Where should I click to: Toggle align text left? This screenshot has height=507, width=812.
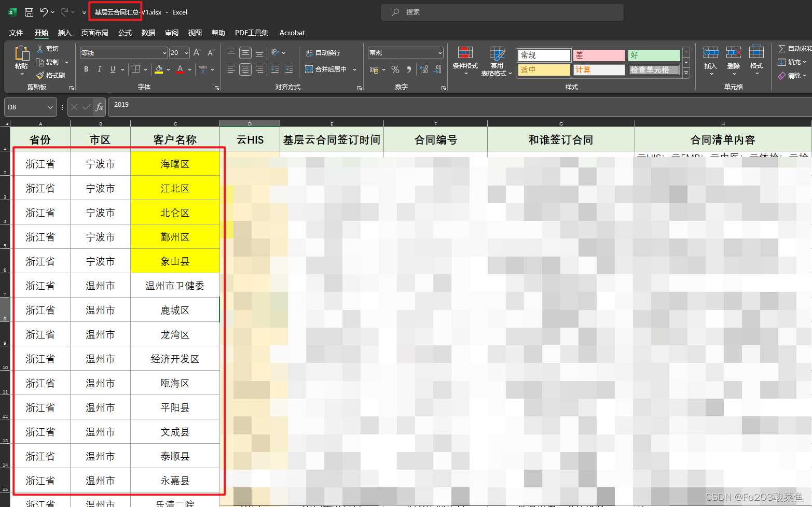231,69
